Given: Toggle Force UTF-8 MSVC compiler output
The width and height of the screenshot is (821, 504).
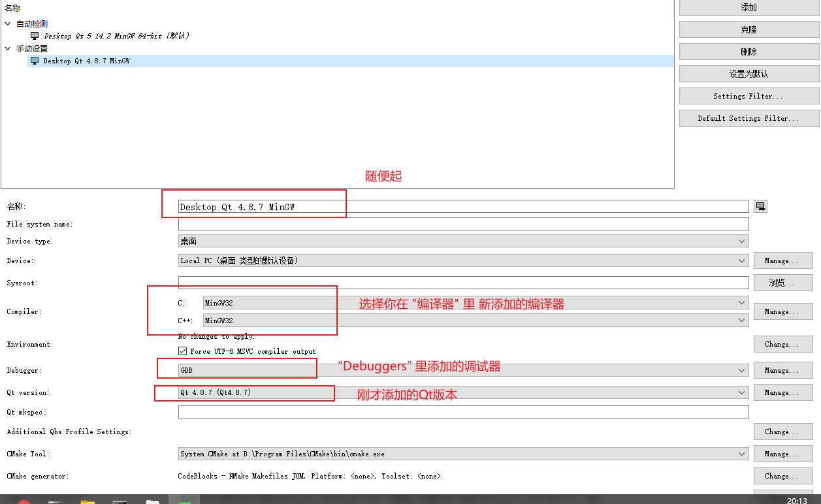Looking at the screenshot, I should tap(182, 351).
